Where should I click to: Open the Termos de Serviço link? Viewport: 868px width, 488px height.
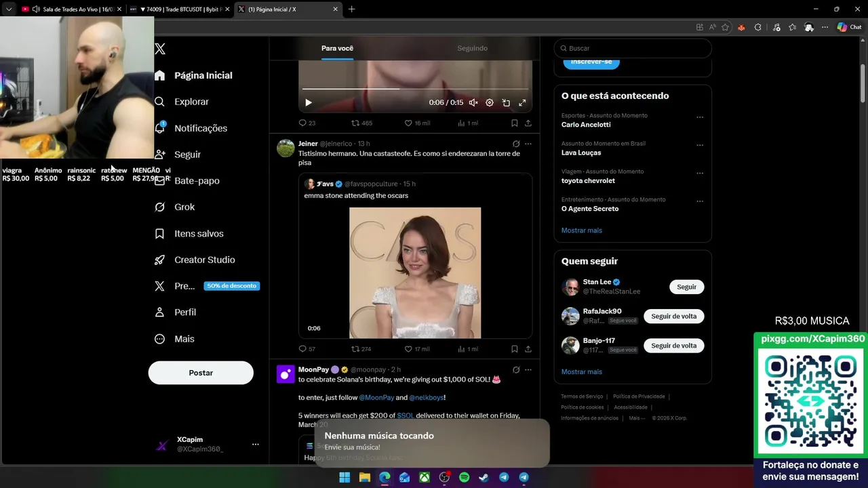582,396
